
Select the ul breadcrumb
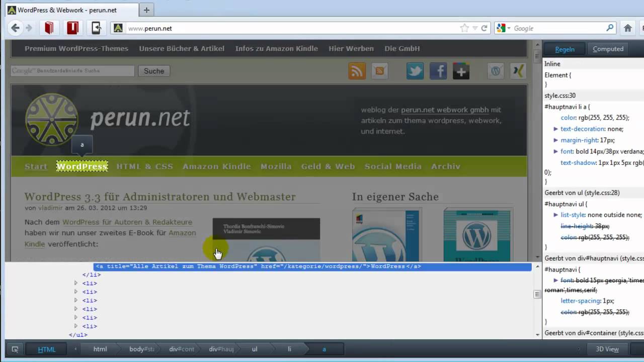click(x=255, y=349)
